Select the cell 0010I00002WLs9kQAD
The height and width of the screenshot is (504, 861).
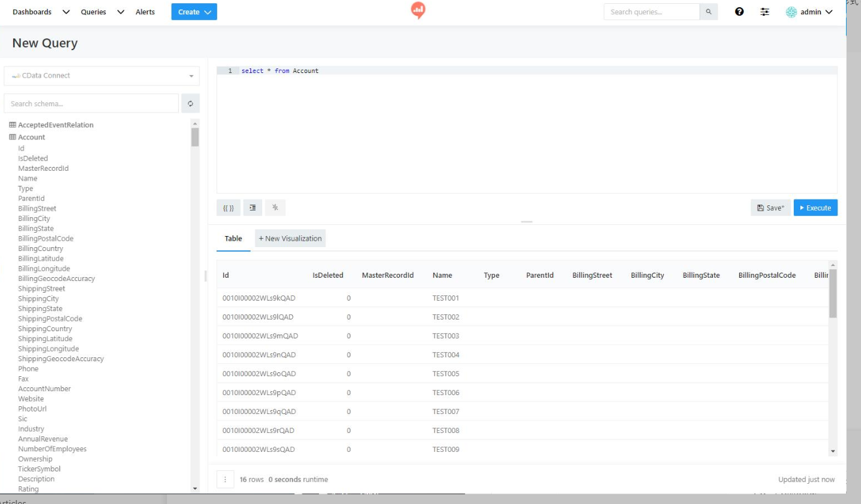[259, 298]
